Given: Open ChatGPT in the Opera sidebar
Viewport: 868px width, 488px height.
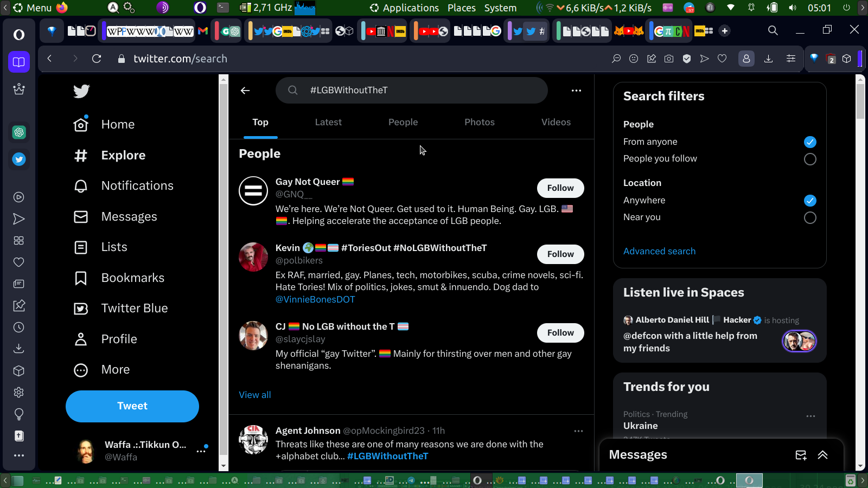Looking at the screenshot, I should click(x=19, y=132).
